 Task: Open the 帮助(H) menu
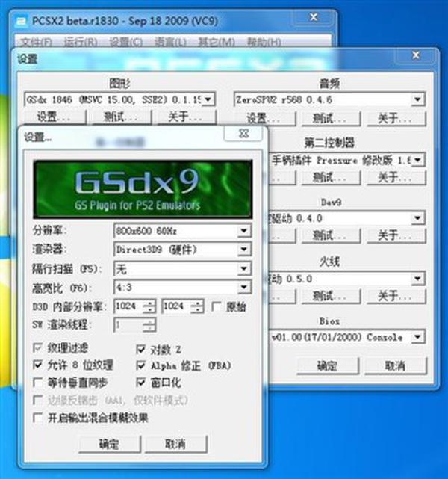[264, 42]
